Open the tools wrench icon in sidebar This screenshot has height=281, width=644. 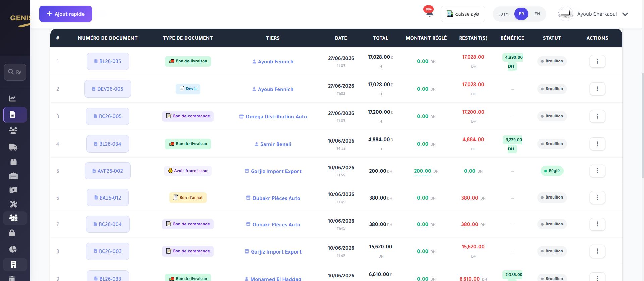coord(13,204)
